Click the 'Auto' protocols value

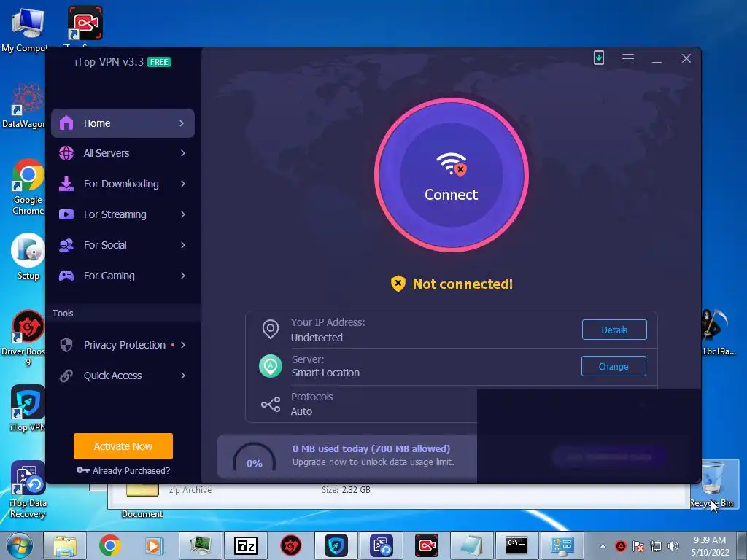pyautogui.click(x=301, y=411)
